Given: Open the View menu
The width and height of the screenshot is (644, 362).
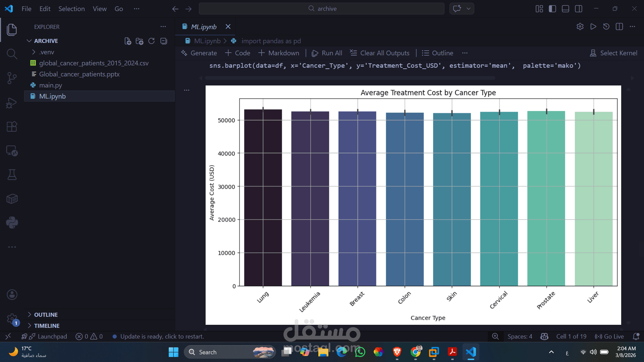Looking at the screenshot, I should 100,9.
